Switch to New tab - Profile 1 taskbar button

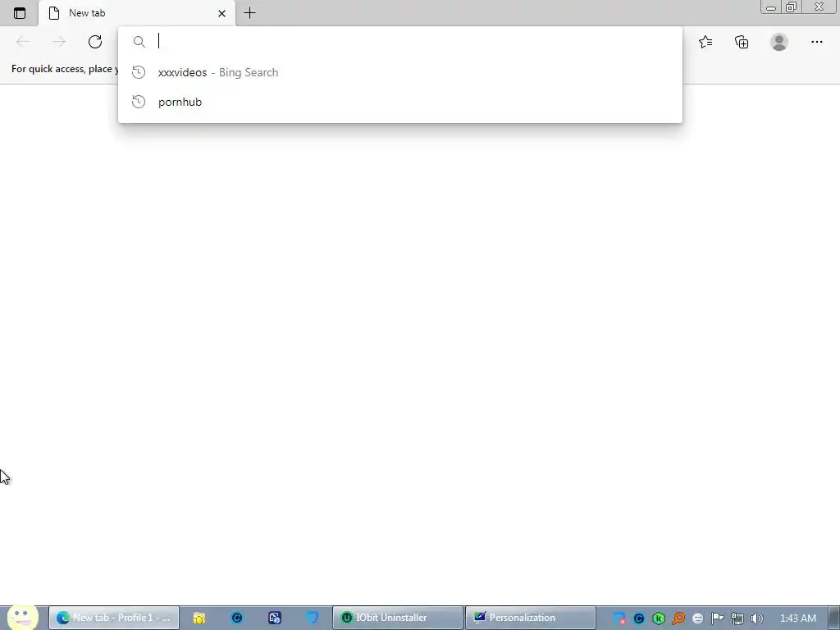(113, 618)
